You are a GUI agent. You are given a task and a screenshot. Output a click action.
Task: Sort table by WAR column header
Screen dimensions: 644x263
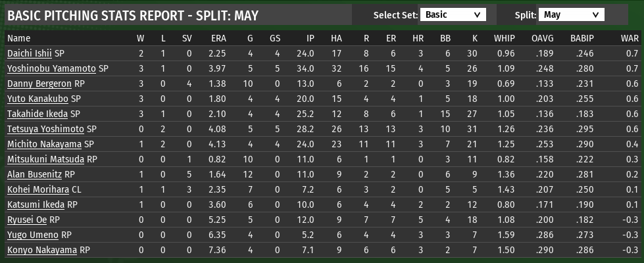(630, 38)
